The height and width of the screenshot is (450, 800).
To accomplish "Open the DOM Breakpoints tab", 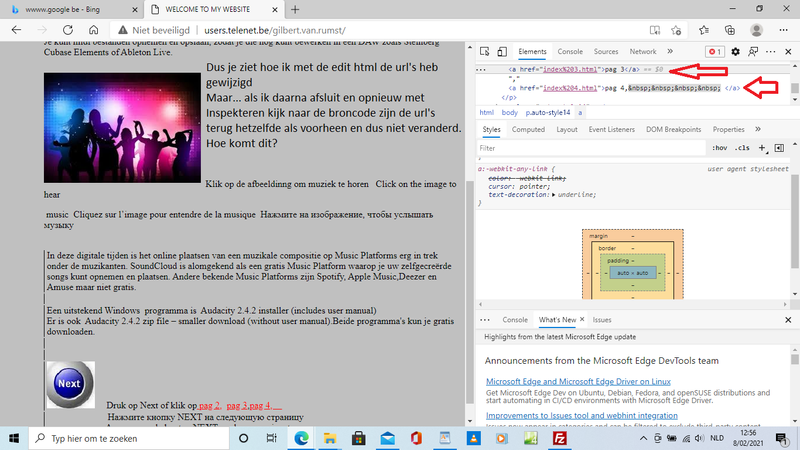I will (x=673, y=130).
